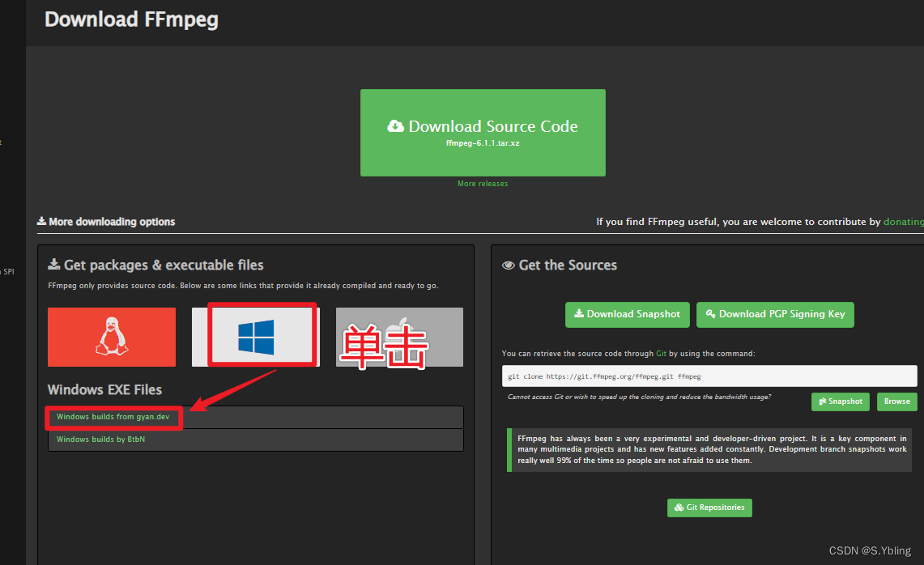This screenshot has width=924, height=565.
Task: Click the Download Source Code button
Action: [483, 133]
